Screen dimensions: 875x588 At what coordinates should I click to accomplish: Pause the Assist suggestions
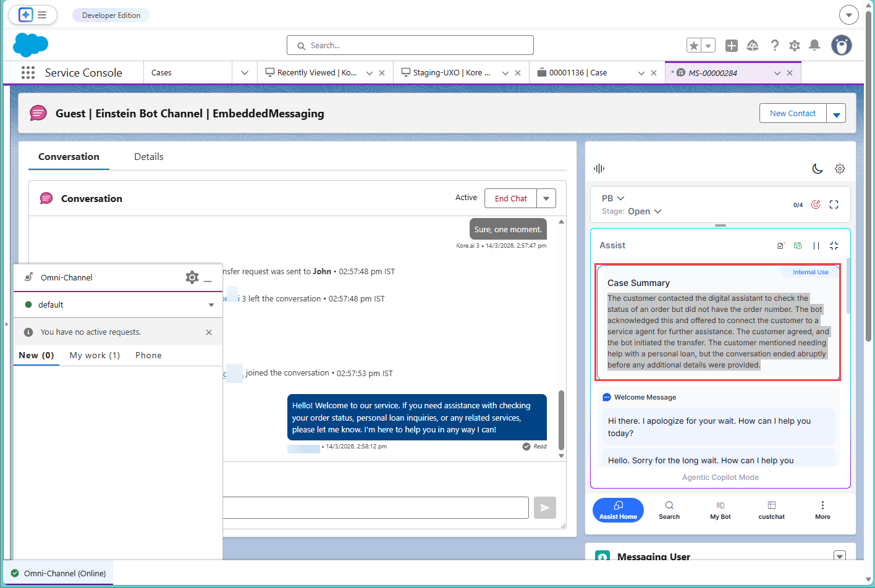(x=816, y=246)
